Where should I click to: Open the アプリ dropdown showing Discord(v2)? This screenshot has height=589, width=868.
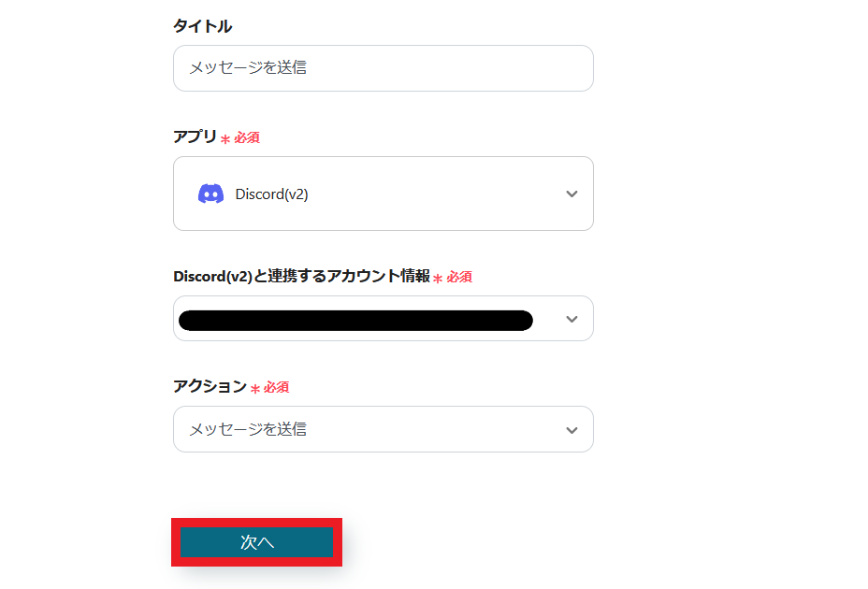(x=383, y=194)
